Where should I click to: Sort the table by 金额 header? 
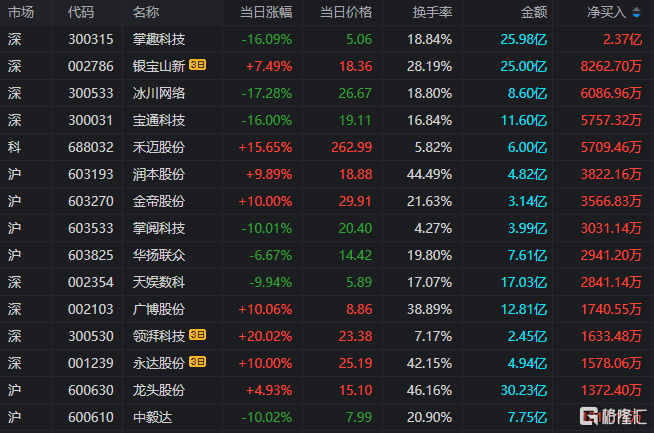[534, 13]
